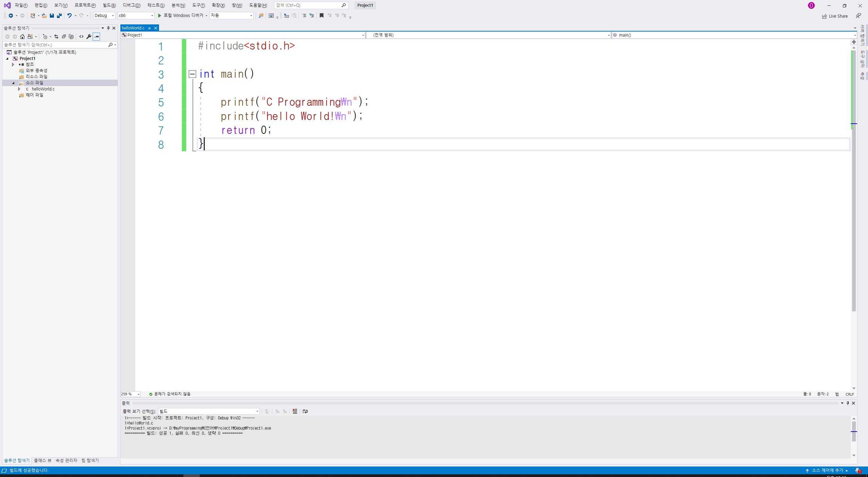Toggle the preview selected items button
Viewport: 868px width, 477px height.
click(x=97, y=37)
